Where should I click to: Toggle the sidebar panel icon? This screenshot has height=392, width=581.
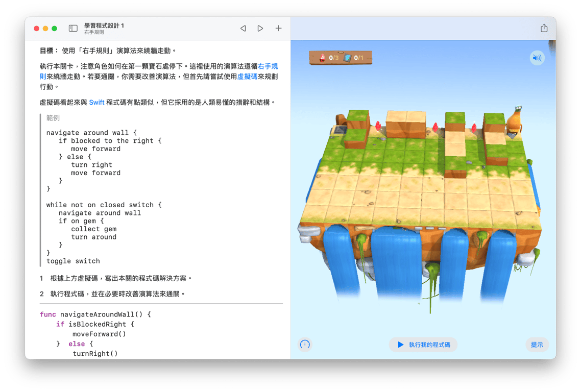pyautogui.click(x=73, y=28)
